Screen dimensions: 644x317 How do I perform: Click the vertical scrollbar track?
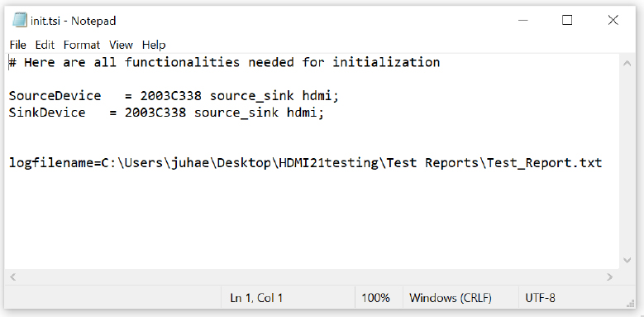click(627, 161)
